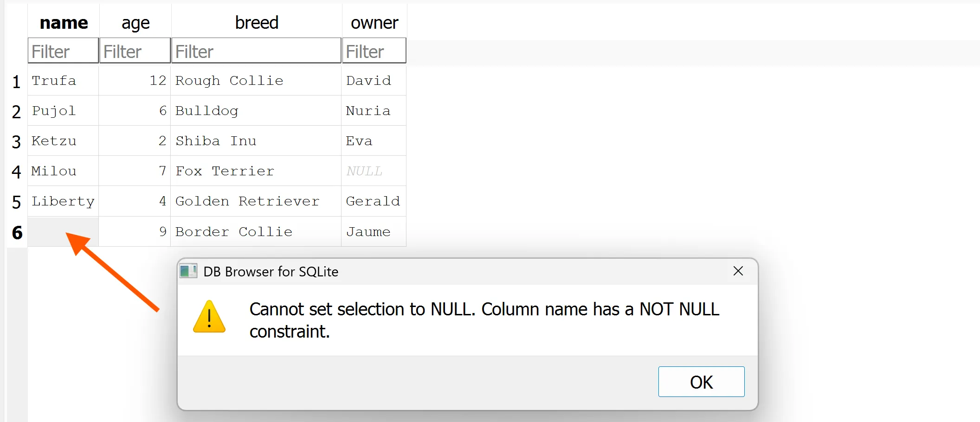Select row 1 by its row number

[17, 81]
